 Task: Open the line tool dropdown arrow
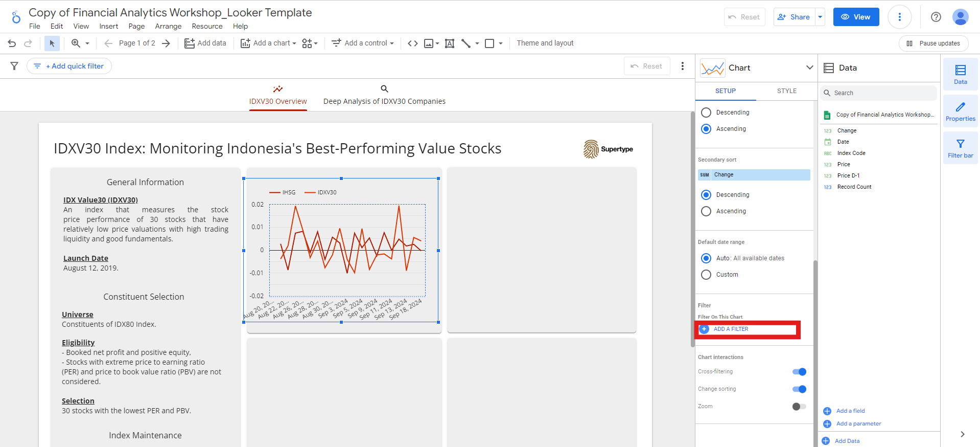pyautogui.click(x=477, y=43)
